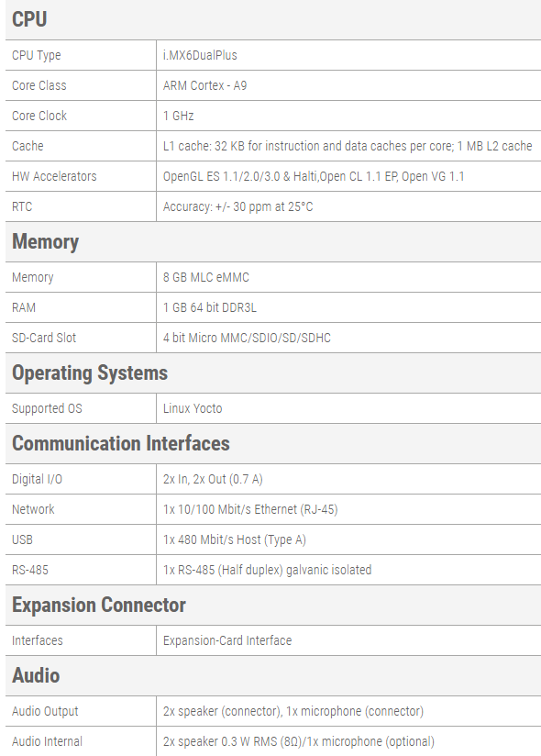Select the Ethernet (RJ-45) network value
Viewport: 541px width, 756px height.
pos(250,509)
